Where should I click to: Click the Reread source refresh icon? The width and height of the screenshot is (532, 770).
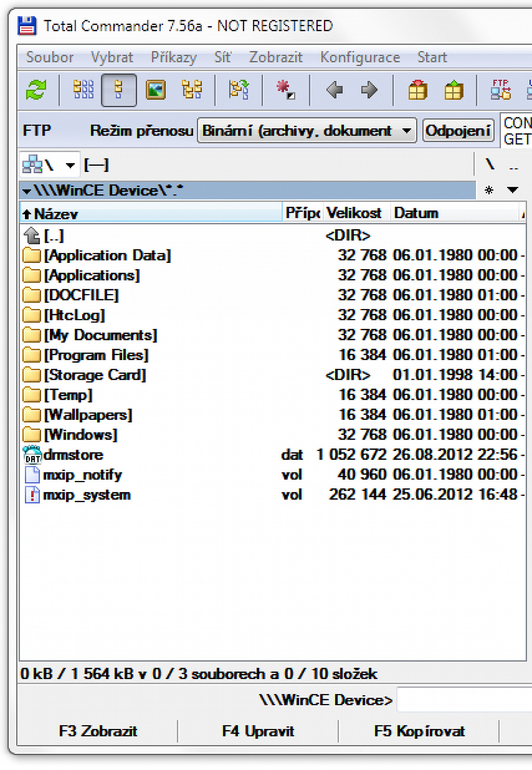click(x=36, y=90)
